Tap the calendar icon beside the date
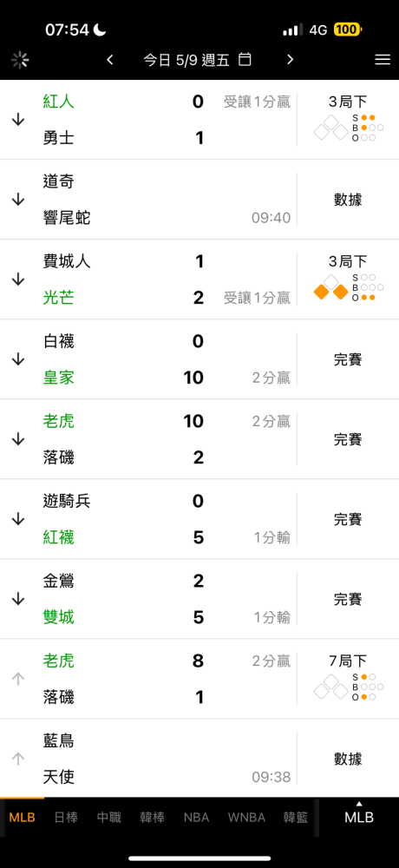 [x=245, y=59]
